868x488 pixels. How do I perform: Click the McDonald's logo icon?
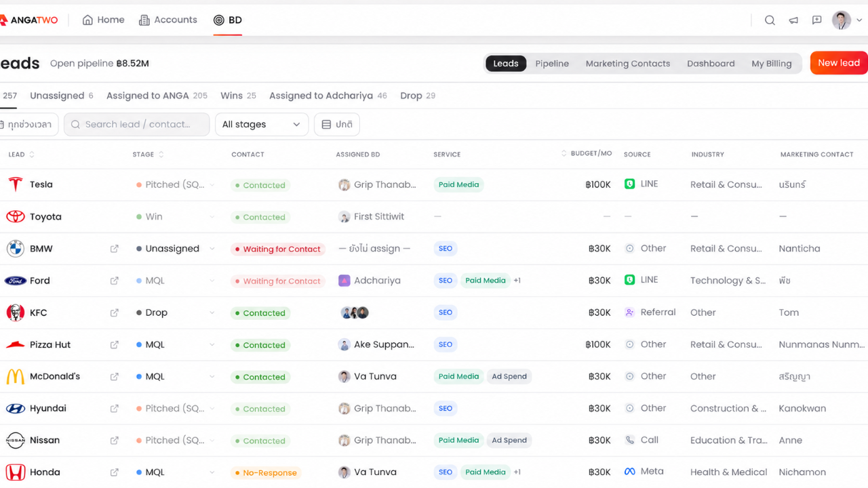[15, 377]
